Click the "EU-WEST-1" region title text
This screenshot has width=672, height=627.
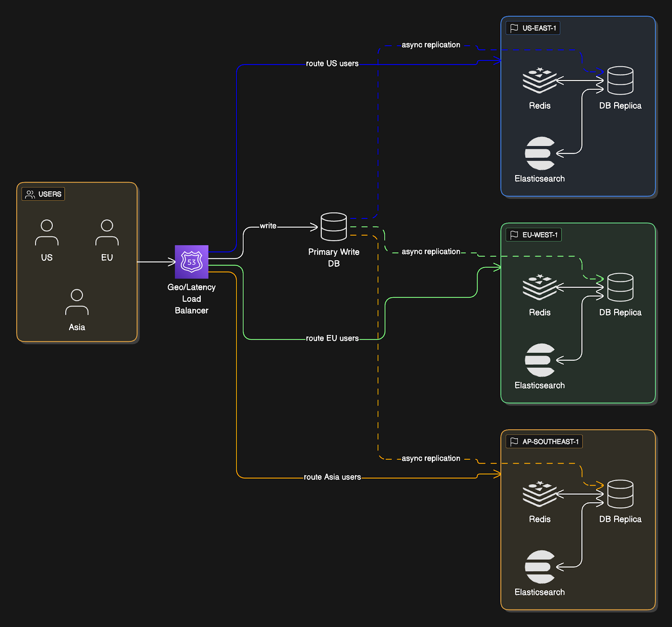coord(540,235)
